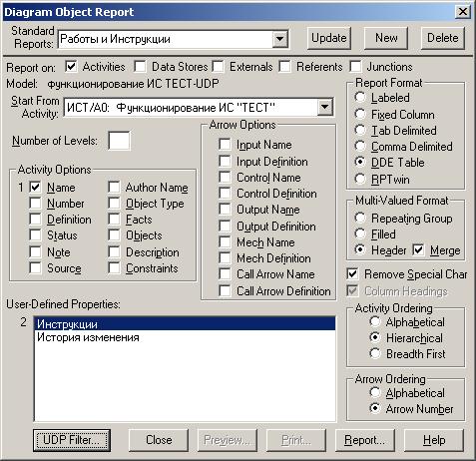The image size is (476, 461).
Task: Check the Author Name option
Action: (114, 187)
